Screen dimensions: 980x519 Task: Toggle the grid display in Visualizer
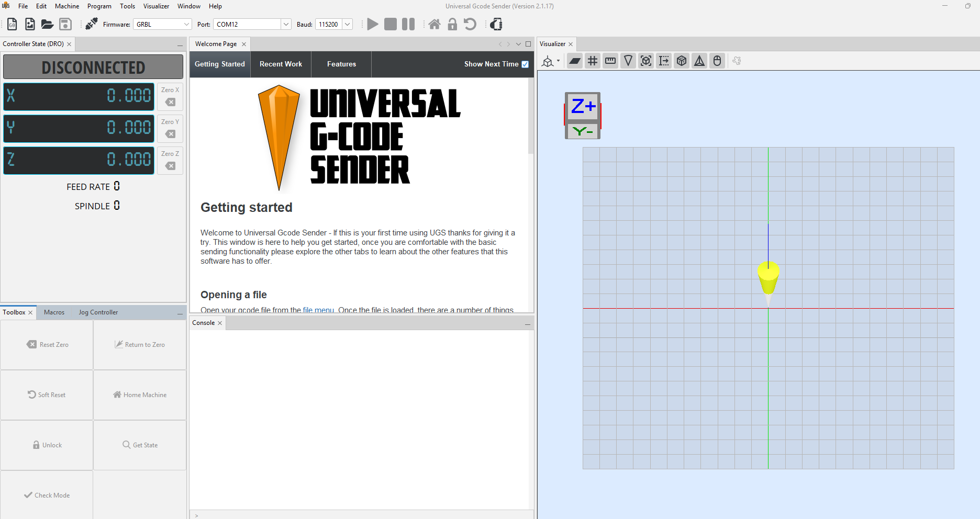click(x=593, y=61)
